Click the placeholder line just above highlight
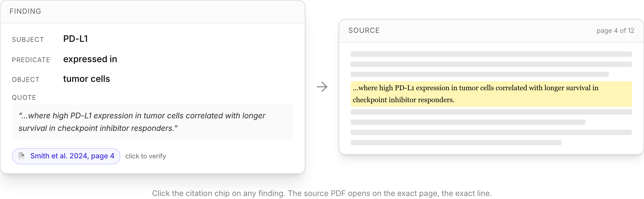The height and width of the screenshot is (199, 644). click(x=479, y=74)
